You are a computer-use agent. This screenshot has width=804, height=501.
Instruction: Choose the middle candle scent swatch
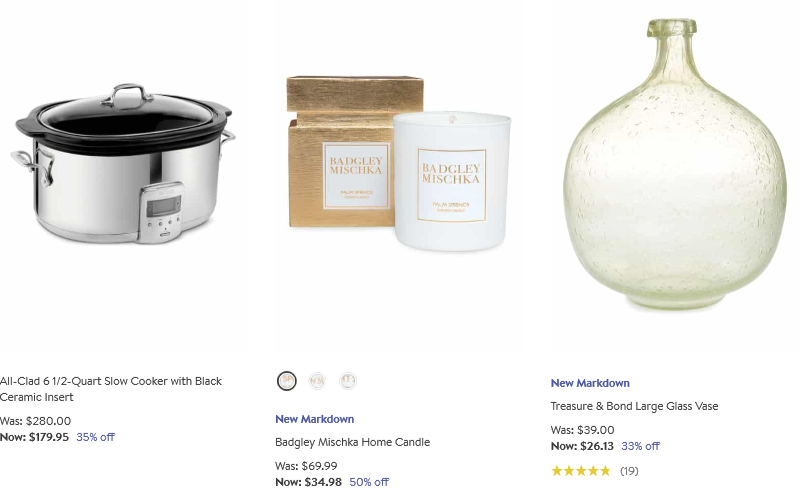[x=317, y=381]
